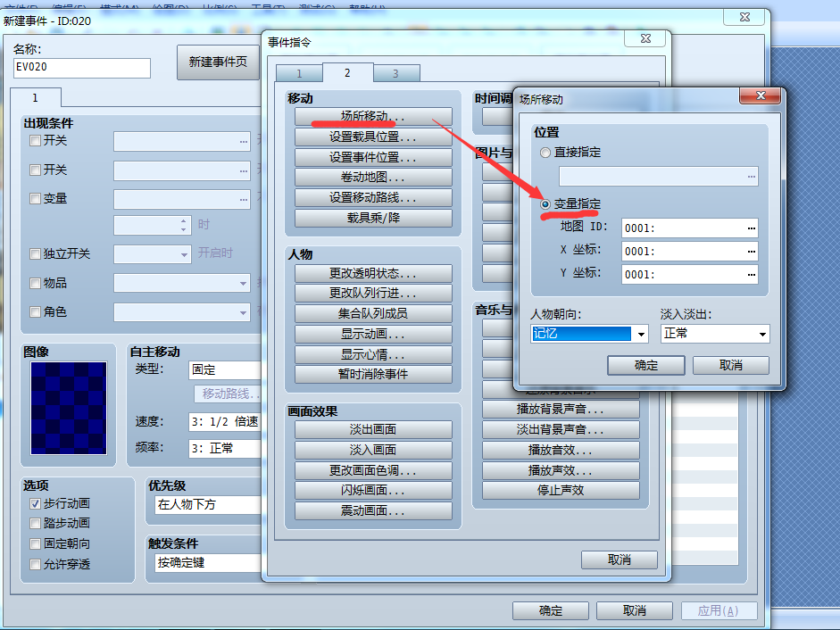The width and height of the screenshot is (840, 630).
Task: Click the 直接指定 location field
Action: (x=659, y=177)
